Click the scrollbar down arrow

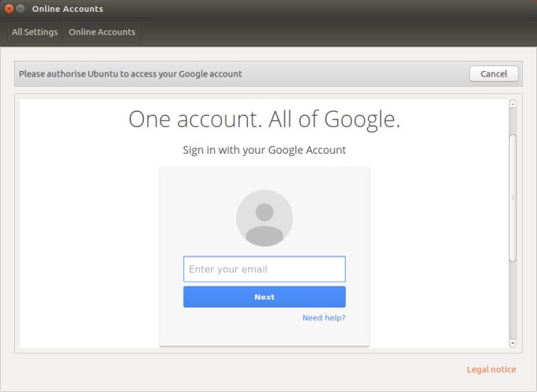(513, 343)
